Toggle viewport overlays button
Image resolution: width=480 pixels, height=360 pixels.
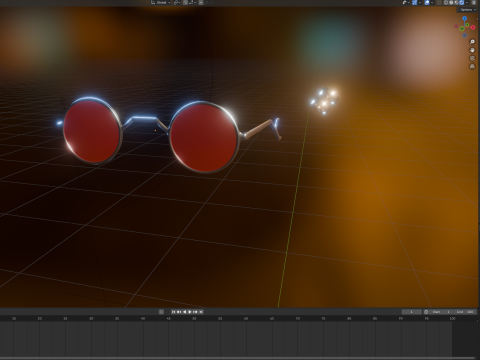[x=427, y=2]
